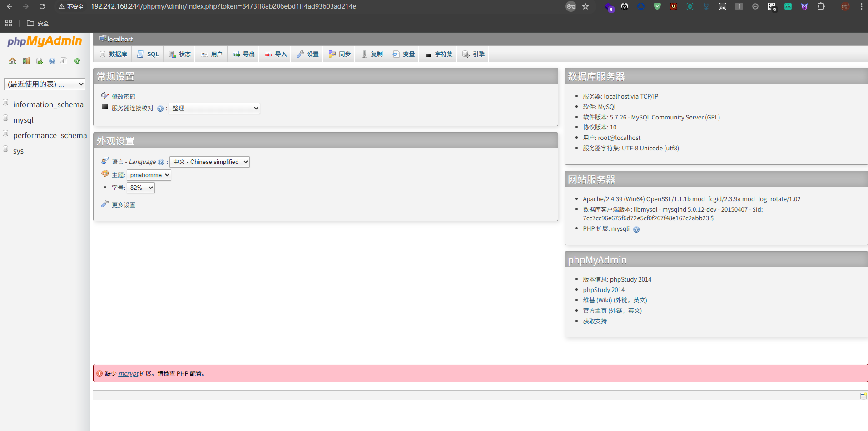This screenshot has height=431, width=868.
Task: Open the 导出 tab
Action: (243, 54)
